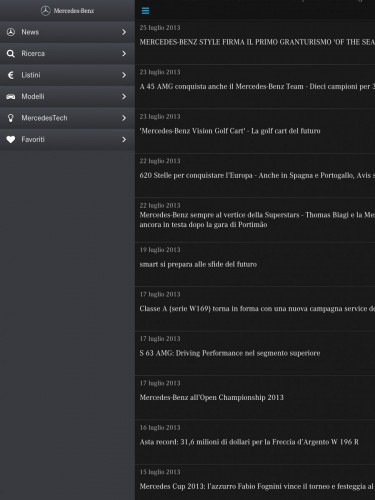Open the S 63 AMG Driving Performance article
This screenshot has width=375, height=500.
[255, 353]
